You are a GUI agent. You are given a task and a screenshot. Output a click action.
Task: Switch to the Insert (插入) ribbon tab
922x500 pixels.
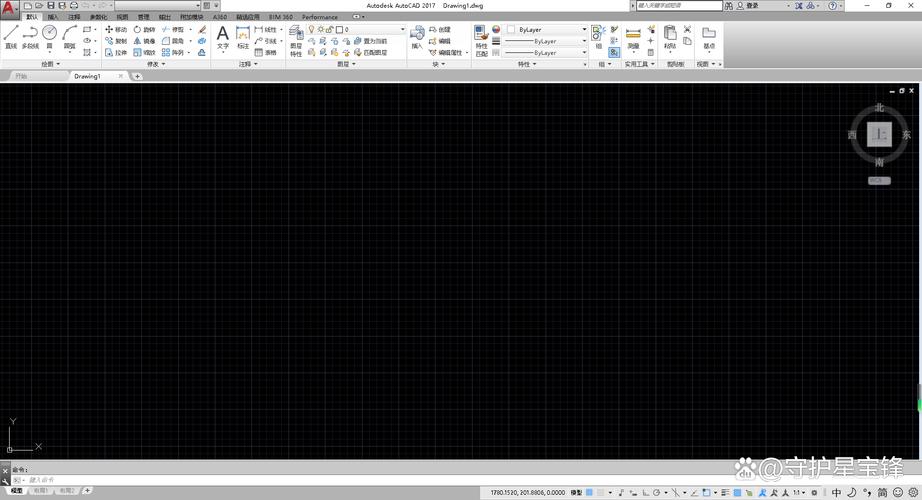[54, 17]
